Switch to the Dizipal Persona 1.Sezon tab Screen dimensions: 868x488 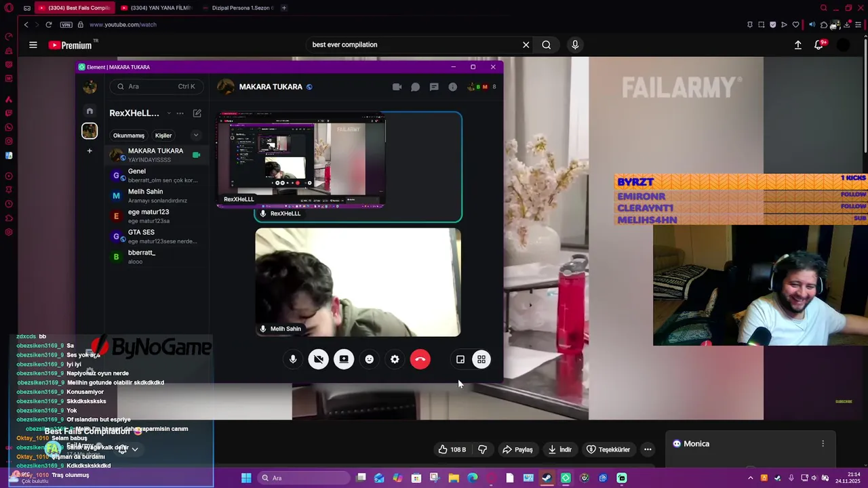click(237, 7)
